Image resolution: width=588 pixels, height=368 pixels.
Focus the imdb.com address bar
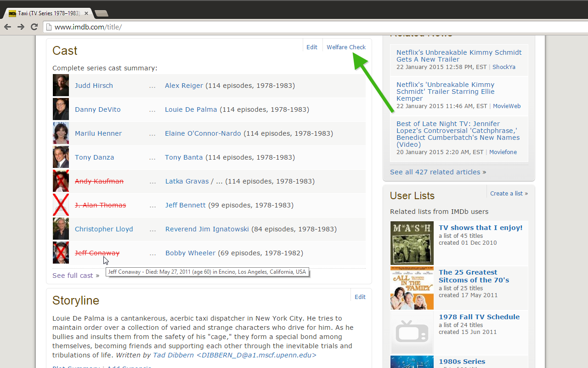click(315, 27)
